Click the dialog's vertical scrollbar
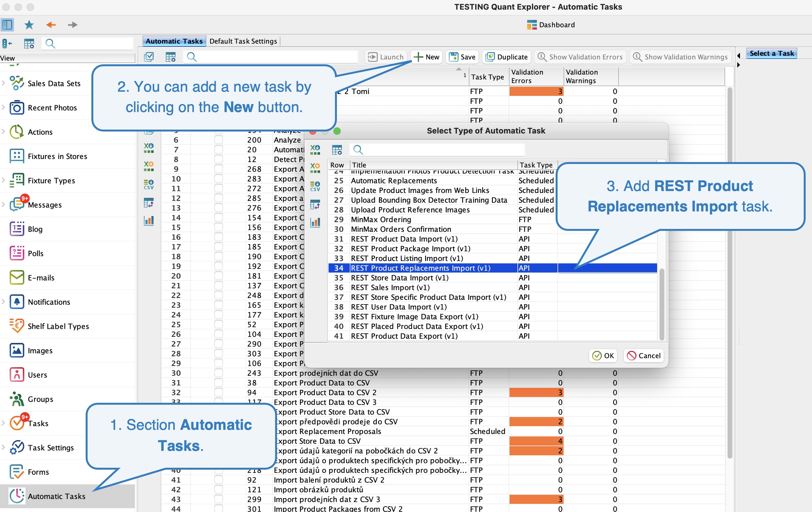 (x=662, y=303)
